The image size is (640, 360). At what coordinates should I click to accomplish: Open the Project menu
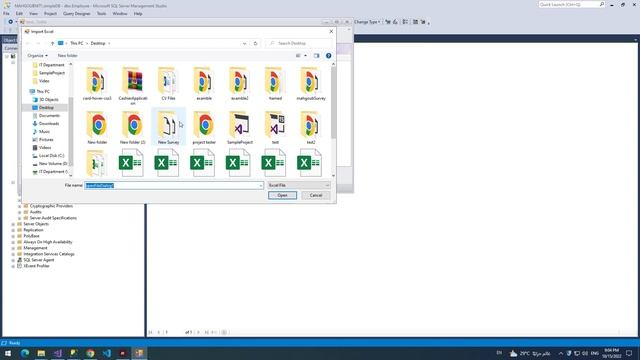50,13
